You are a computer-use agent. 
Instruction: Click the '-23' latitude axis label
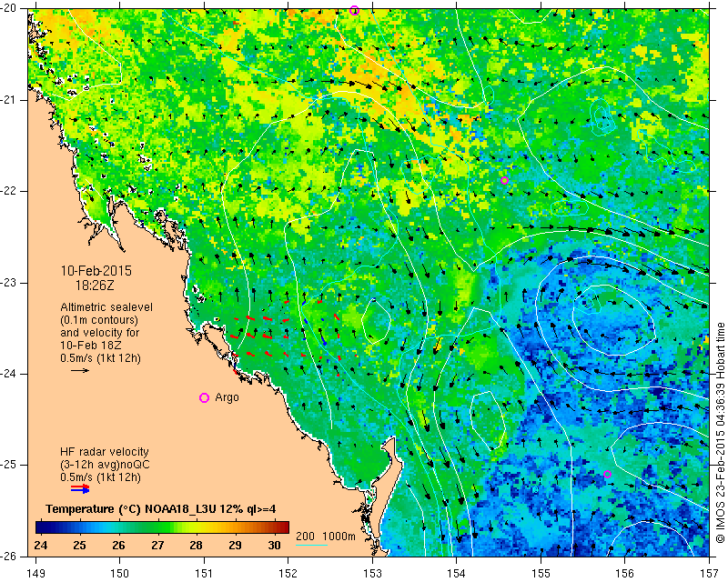click(8, 283)
